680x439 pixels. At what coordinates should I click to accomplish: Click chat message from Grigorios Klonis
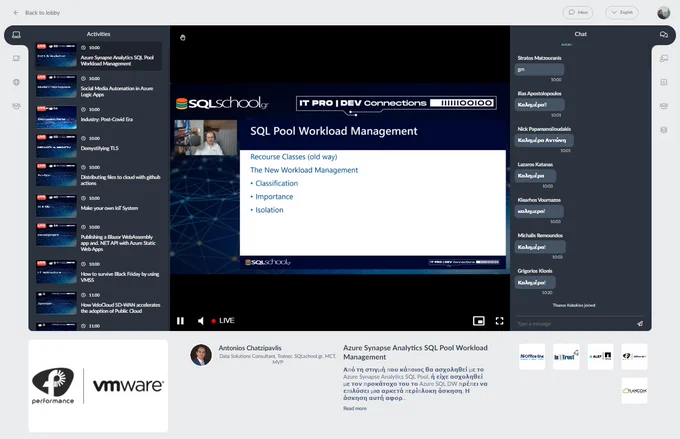(x=536, y=282)
